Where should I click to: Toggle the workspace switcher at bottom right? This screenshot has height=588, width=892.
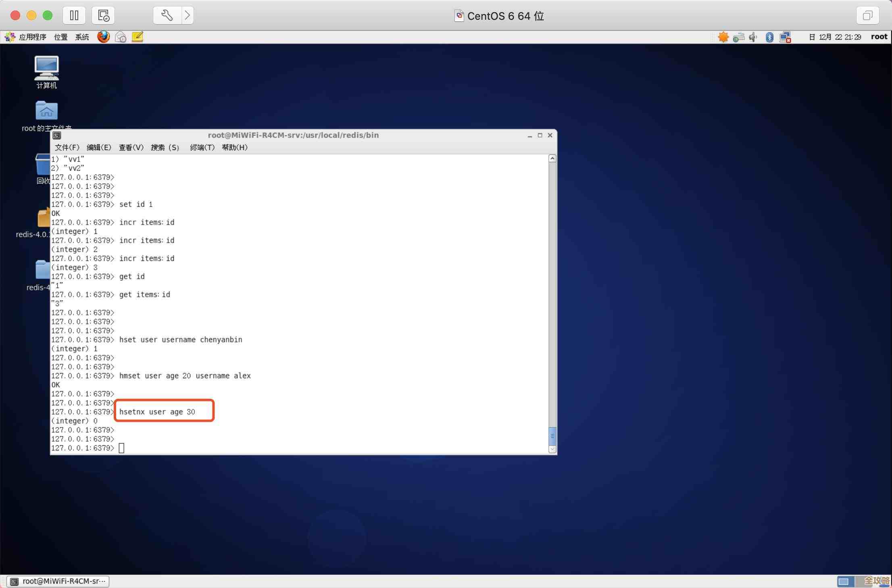(x=844, y=581)
